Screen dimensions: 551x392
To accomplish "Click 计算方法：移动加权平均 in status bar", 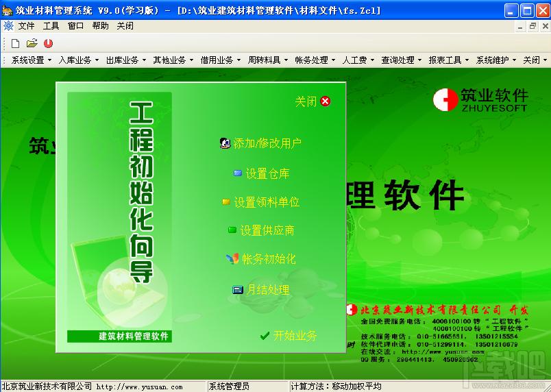I will pos(336,387).
